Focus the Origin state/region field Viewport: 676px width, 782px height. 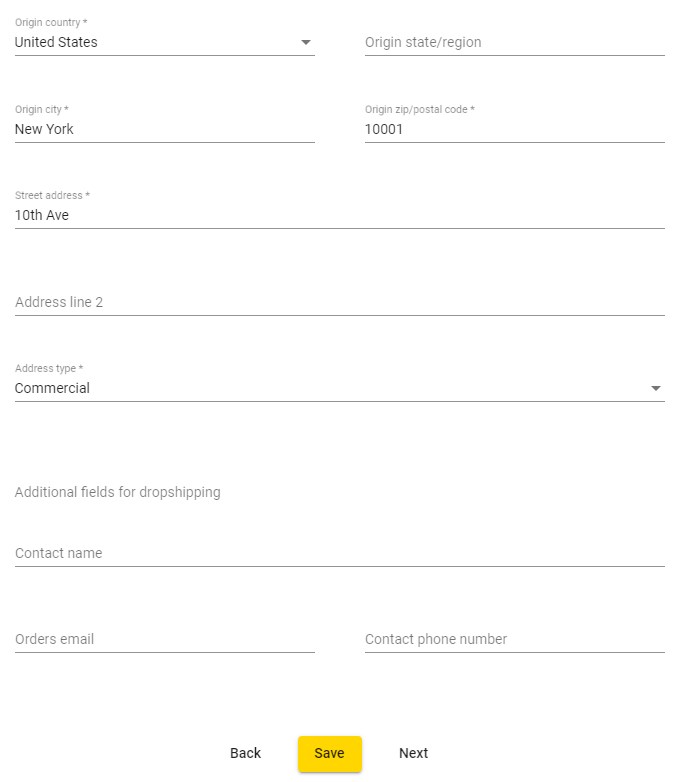tap(514, 43)
